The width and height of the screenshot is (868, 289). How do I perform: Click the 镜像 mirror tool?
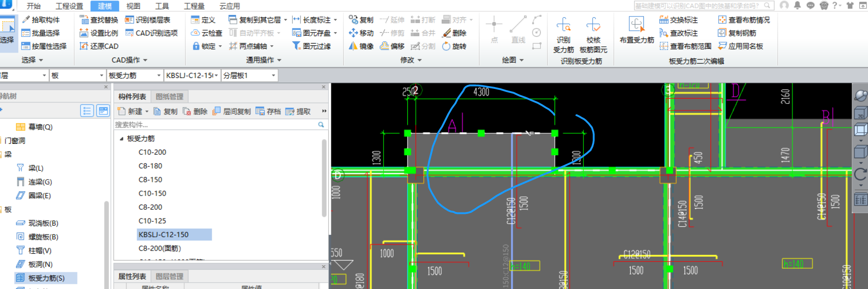361,46
